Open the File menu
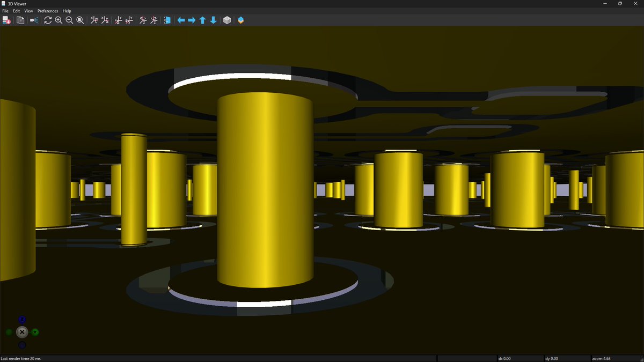Screen dimensions: 644x362 tap(5, 11)
